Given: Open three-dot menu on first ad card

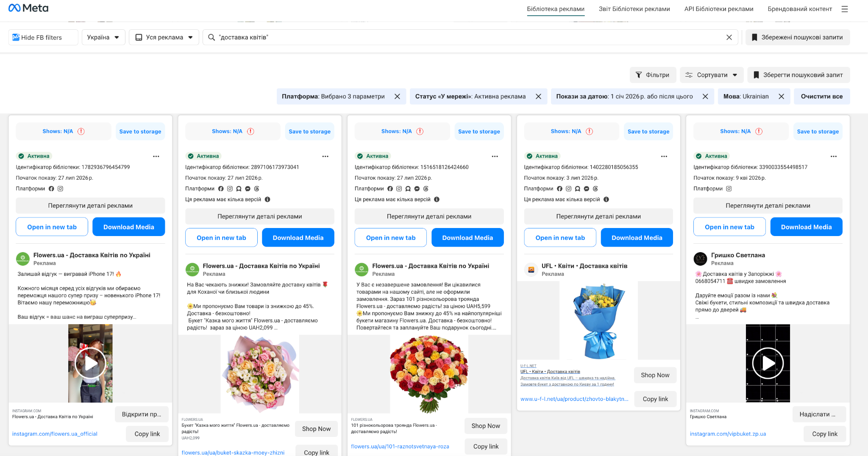Looking at the screenshot, I should [156, 156].
